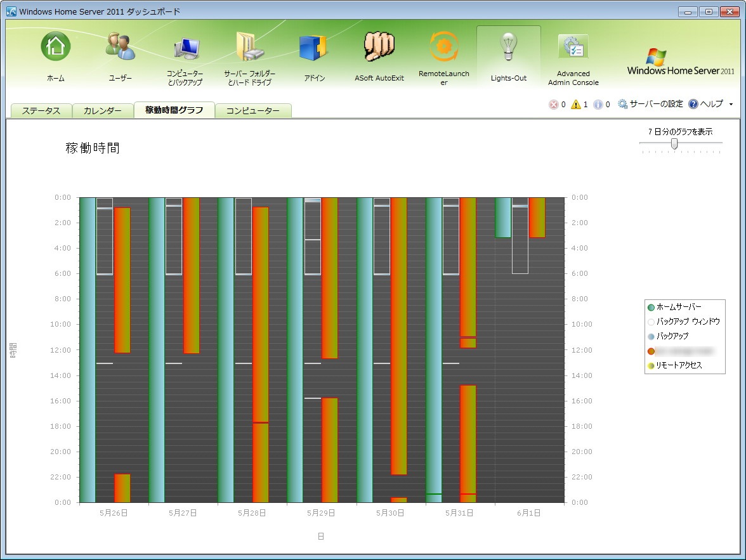Click the 5月26日 backup window box
Screen dimensions: 746x560
click(105, 236)
